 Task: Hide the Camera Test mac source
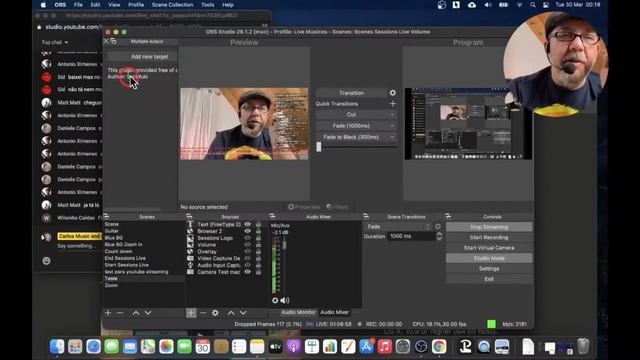tap(247, 272)
